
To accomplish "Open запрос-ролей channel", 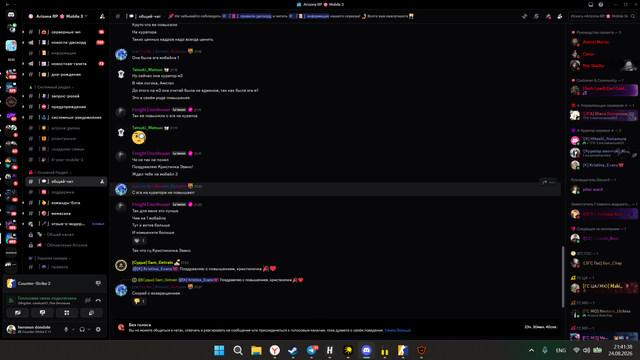I will [66, 96].
